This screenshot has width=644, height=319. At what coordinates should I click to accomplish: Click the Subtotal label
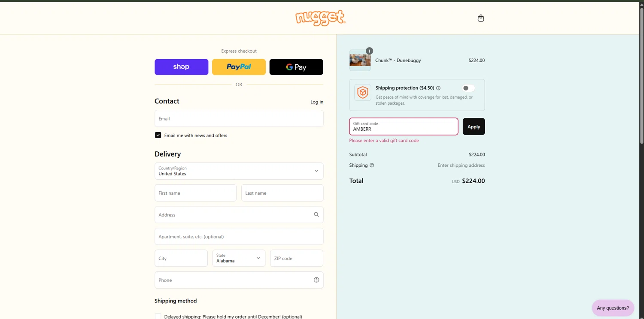358,154
